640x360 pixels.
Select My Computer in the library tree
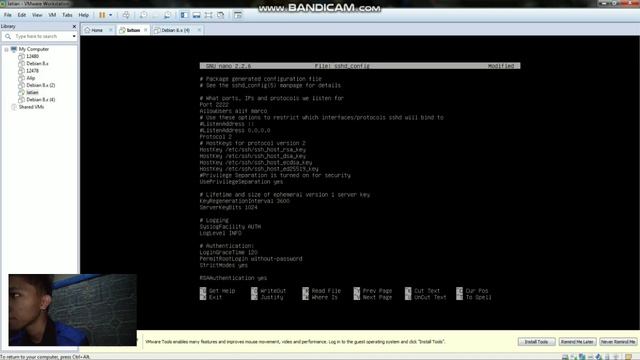33,49
